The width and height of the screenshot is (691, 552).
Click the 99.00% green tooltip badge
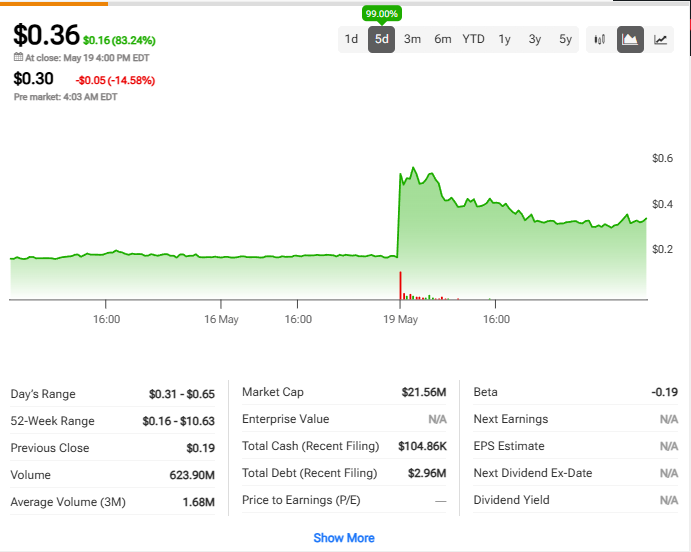[x=382, y=14]
